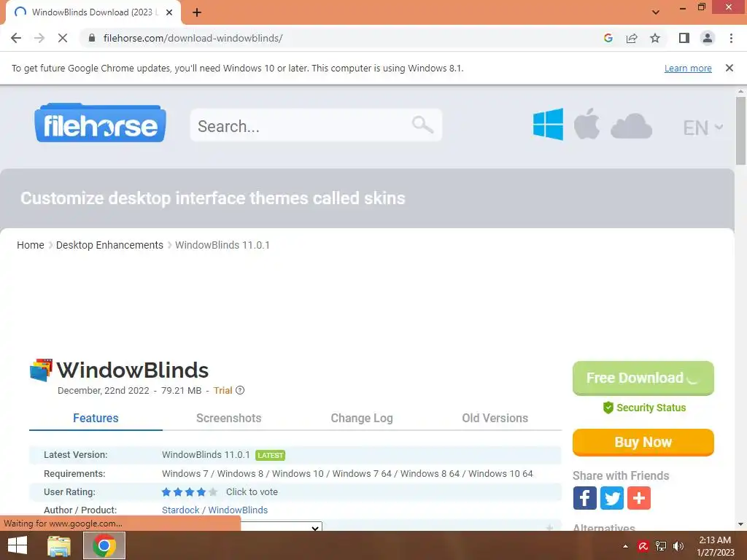Open the Security Status link
The width and height of the screenshot is (747, 560).
pos(644,408)
